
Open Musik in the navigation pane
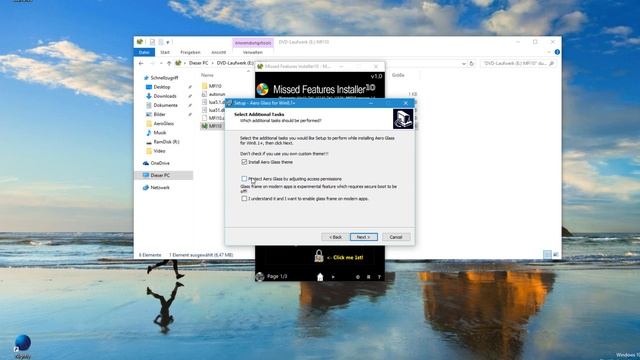coord(160,133)
